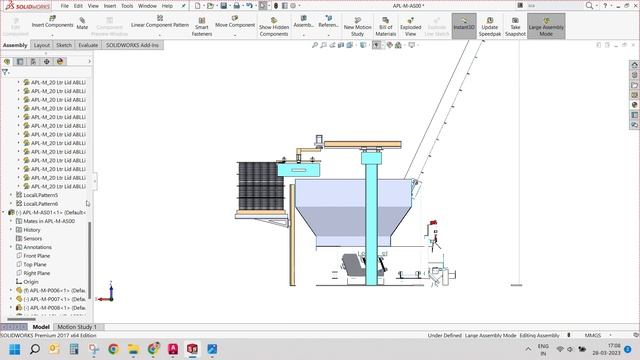The height and width of the screenshot is (360, 640).
Task: Click the Print icon
Action: [236, 6]
